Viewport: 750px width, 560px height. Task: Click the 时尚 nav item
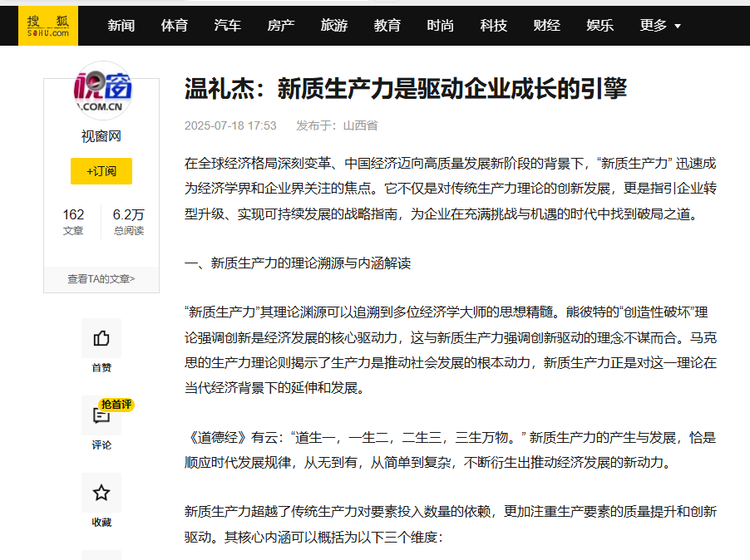tap(440, 25)
